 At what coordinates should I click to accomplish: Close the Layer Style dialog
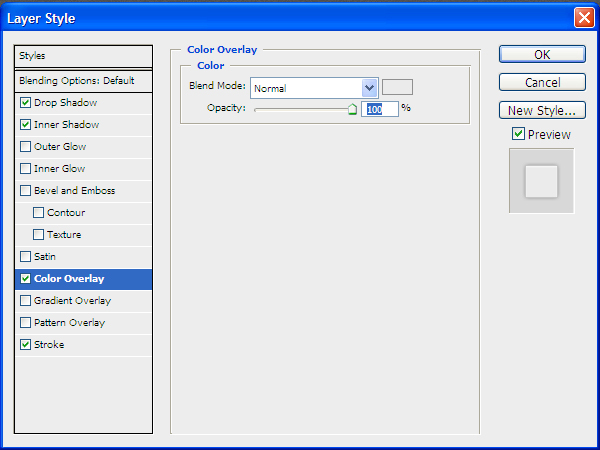pos(584,18)
